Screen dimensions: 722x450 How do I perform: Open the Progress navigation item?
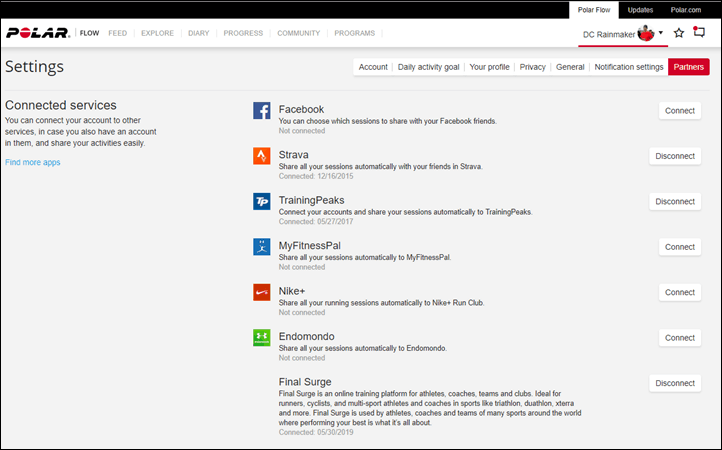[x=243, y=33]
